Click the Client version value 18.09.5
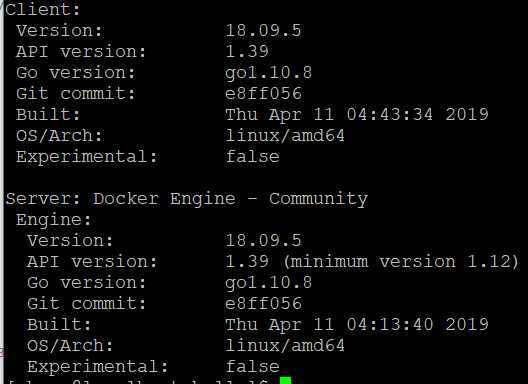This screenshot has height=384, width=528. coord(263,30)
